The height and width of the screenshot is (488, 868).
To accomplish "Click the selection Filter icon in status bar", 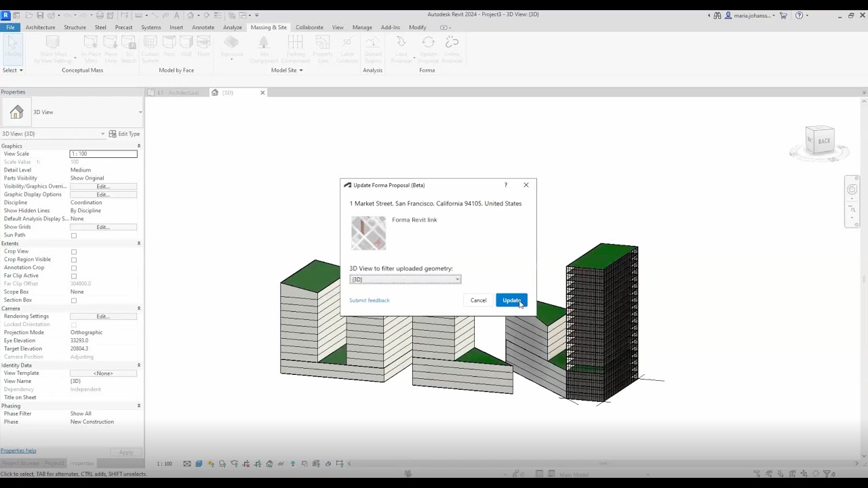I will coord(826,474).
